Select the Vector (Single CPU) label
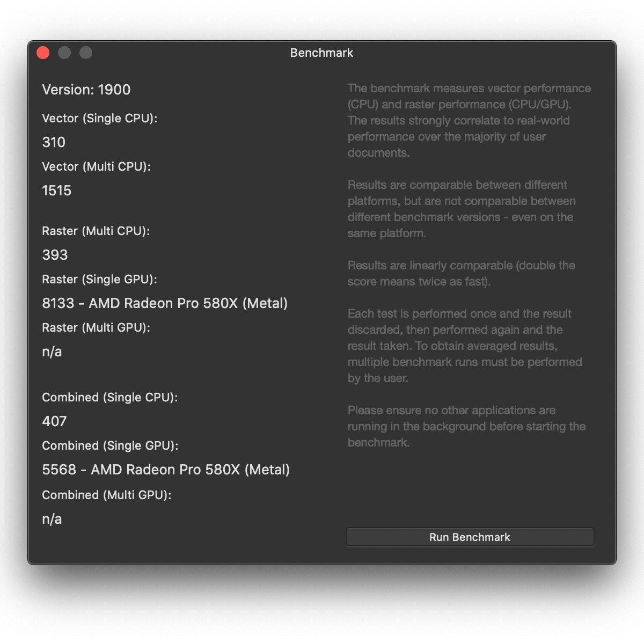The width and height of the screenshot is (644, 644). pyautogui.click(x=100, y=119)
